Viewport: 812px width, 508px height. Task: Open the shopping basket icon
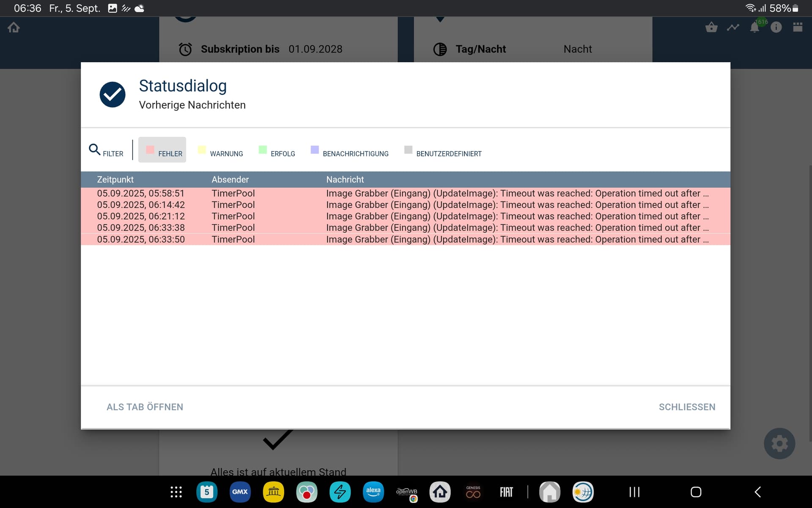(711, 28)
